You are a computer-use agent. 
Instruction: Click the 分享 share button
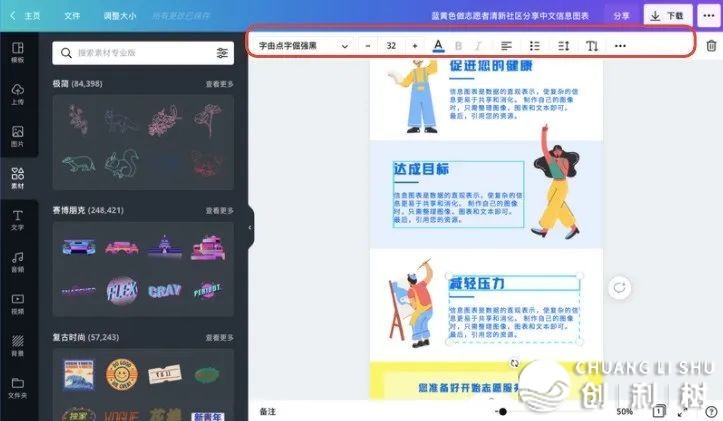(x=622, y=16)
